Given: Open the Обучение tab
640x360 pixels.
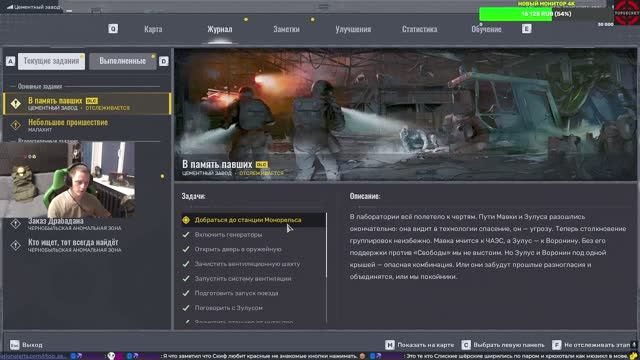Looking at the screenshot, I should click(486, 29).
